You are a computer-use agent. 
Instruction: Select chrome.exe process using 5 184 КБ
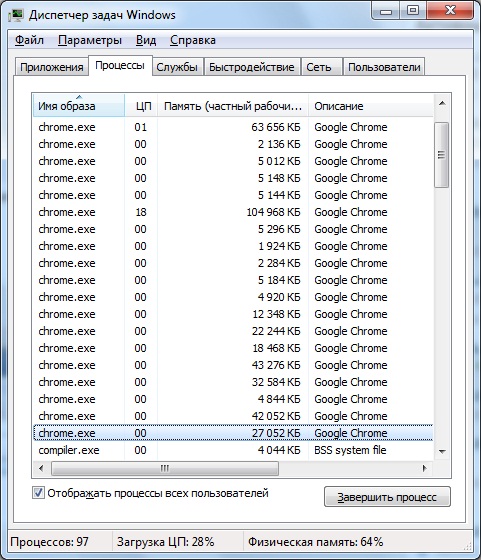(233, 280)
